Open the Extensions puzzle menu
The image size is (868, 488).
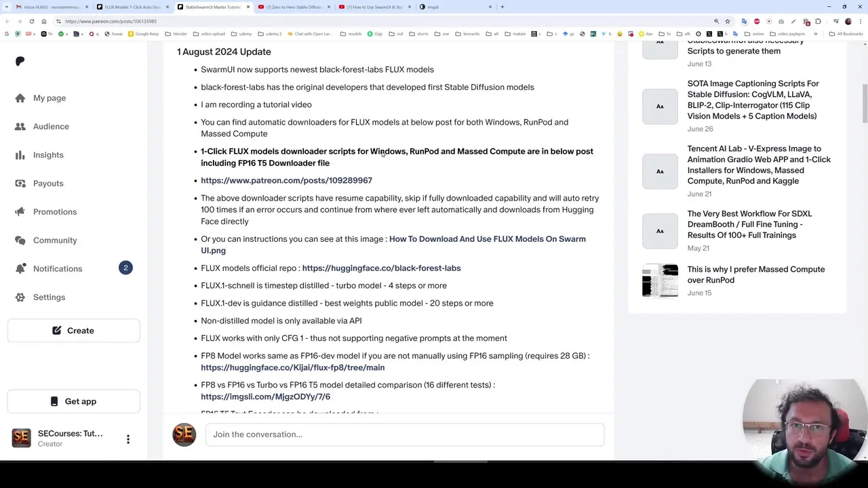(818, 21)
